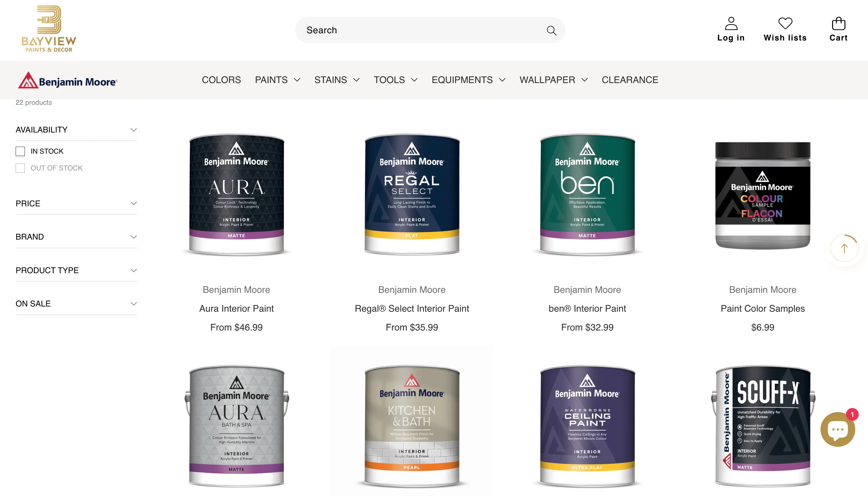This screenshot has width=868, height=496.
Task: Expand the Price filter section
Action: pyautogui.click(x=76, y=203)
